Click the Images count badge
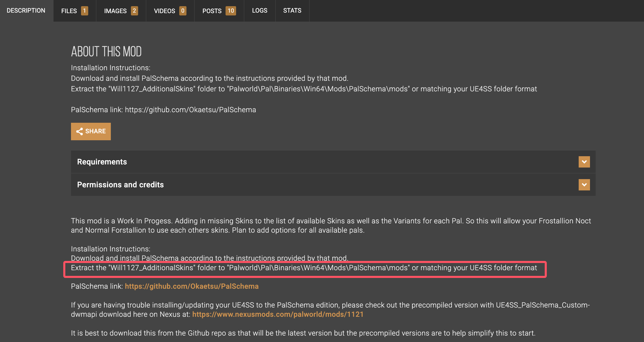The image size is (644, 342). [134, 11]
